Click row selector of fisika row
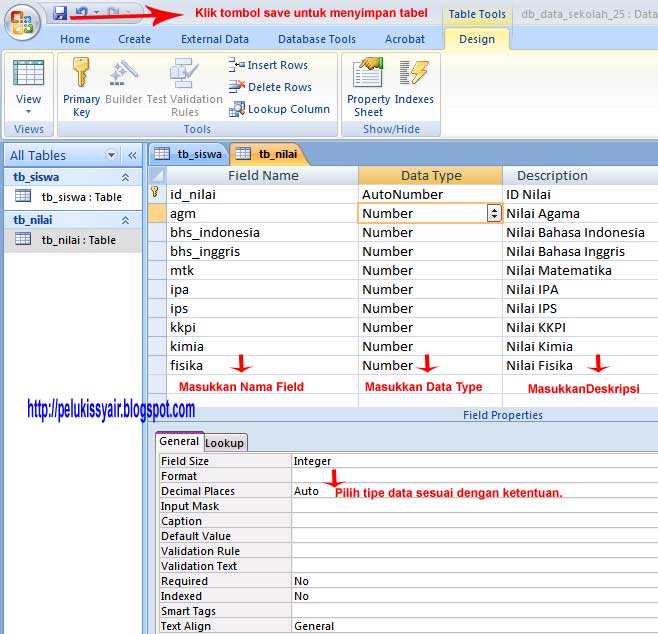The height and width of the screenshot is (634, 658). pos(157,365)
